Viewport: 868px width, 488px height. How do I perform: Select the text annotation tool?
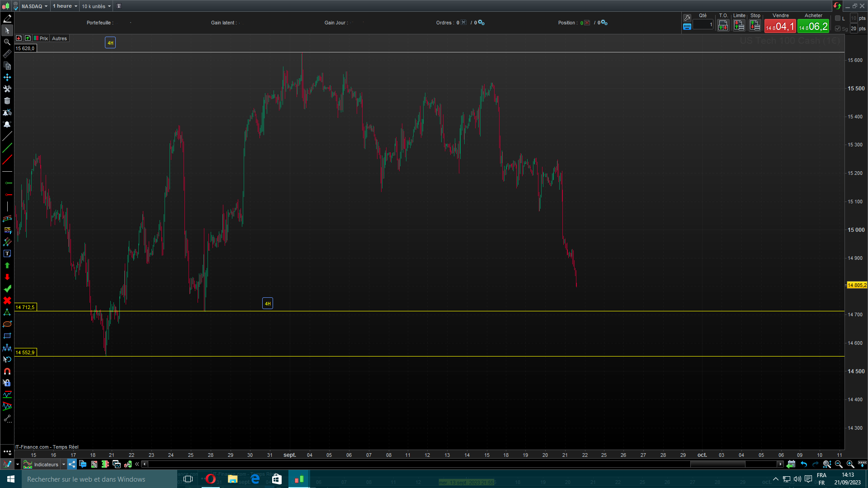[x=7, y=254]
